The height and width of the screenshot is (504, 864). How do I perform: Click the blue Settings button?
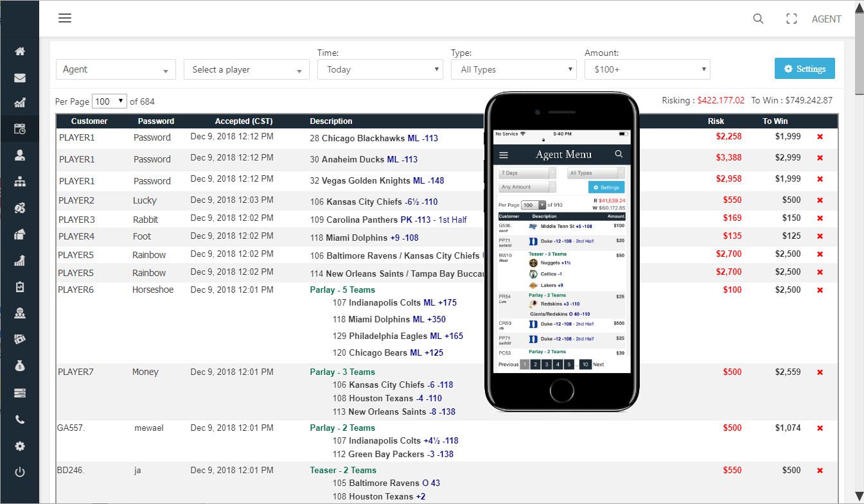804,69
